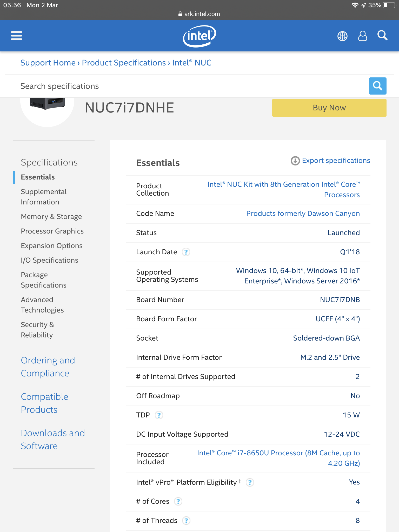Click the Q1'18 launch date value
This screenshot has width=399, height=532.
[350, 252]
